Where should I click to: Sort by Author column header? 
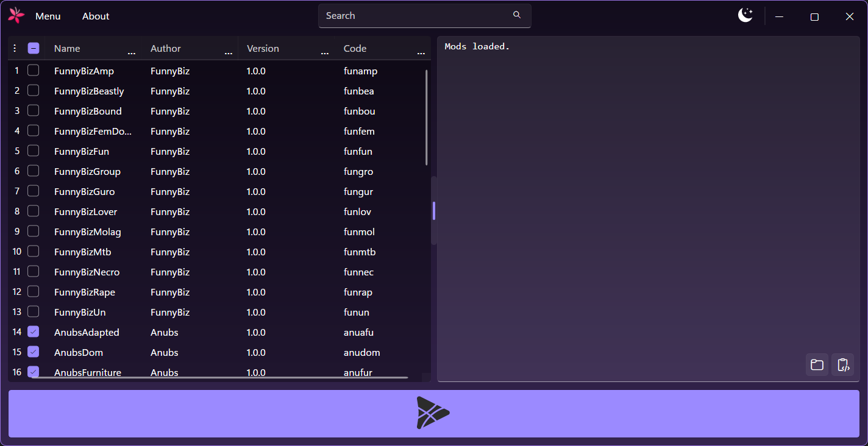tap(166, 49)
